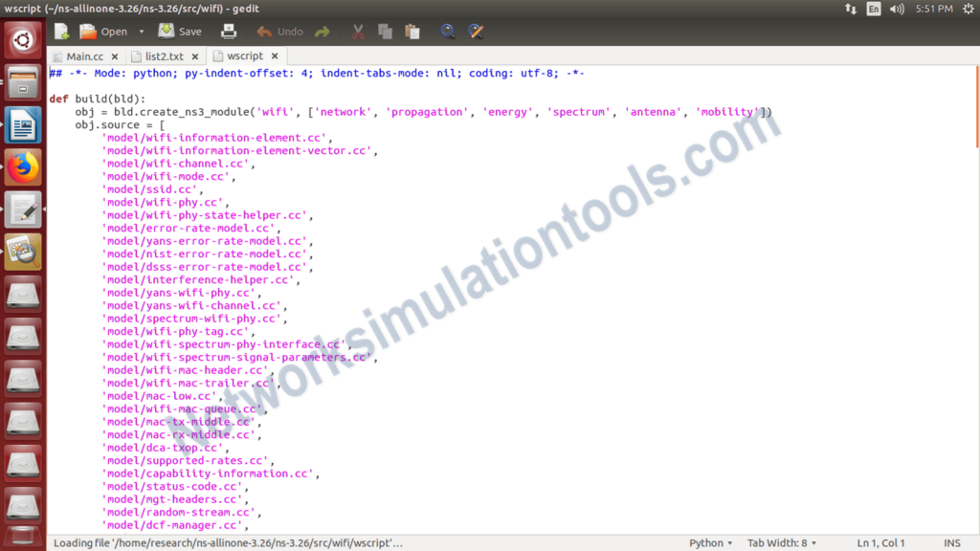Save the wscript document
The image size is (980, 551).
[x=180, y=31]
